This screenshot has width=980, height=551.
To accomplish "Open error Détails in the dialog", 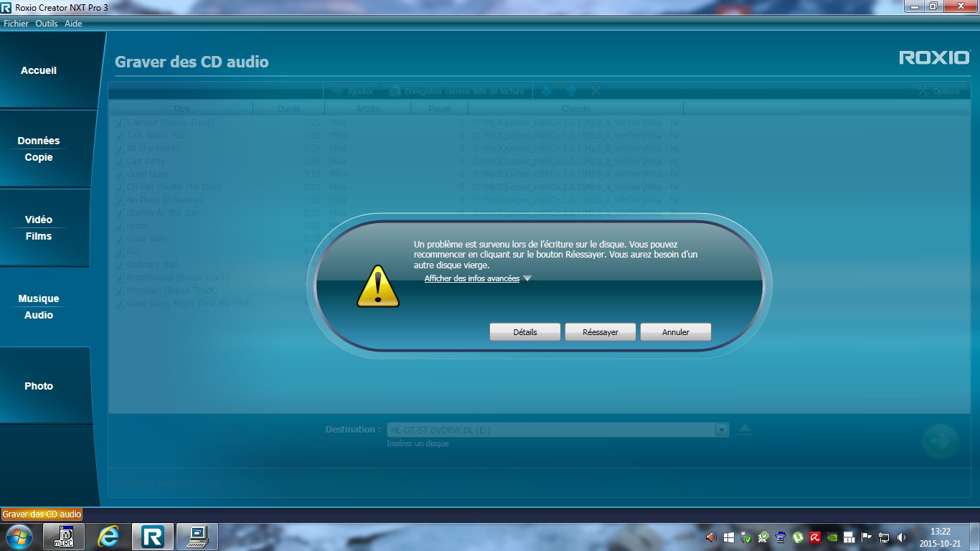I will [x=524, y=332].
